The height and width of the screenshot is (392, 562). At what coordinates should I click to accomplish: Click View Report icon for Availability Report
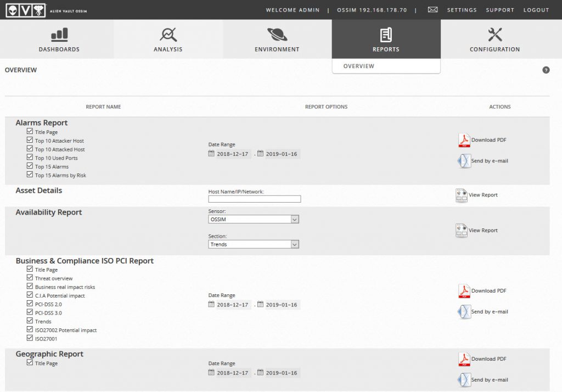pyautogui.click(x=462, y=231)
